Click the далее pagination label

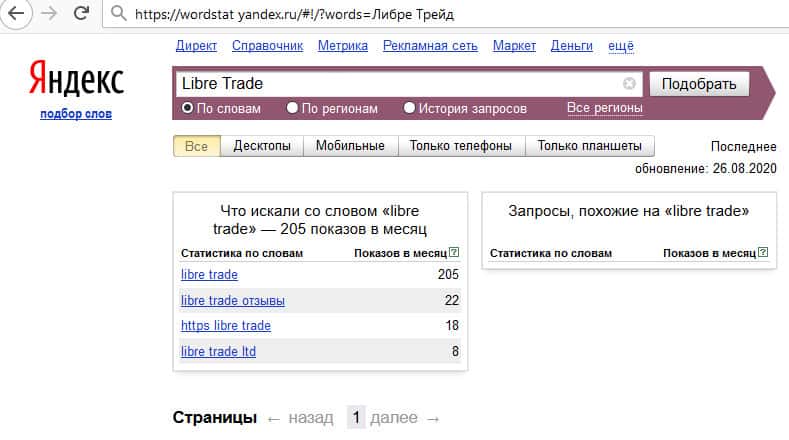pyautogui.click(x=394, y=418)
